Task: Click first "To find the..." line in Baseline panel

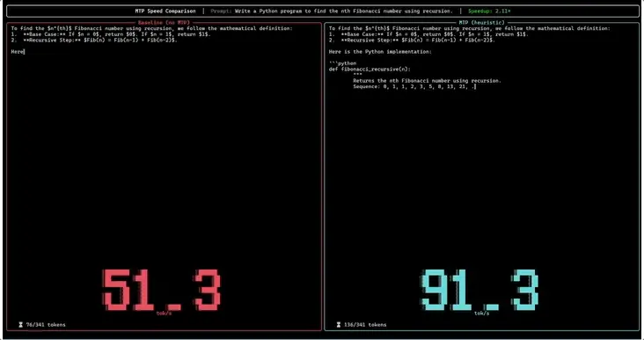Action: [152, 28]
